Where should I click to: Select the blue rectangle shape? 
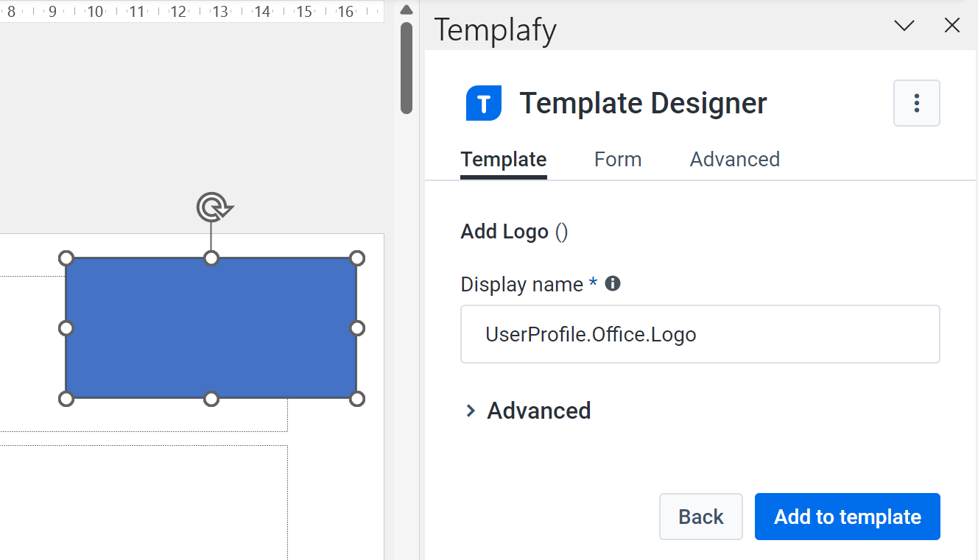click(x=211, y=328)
